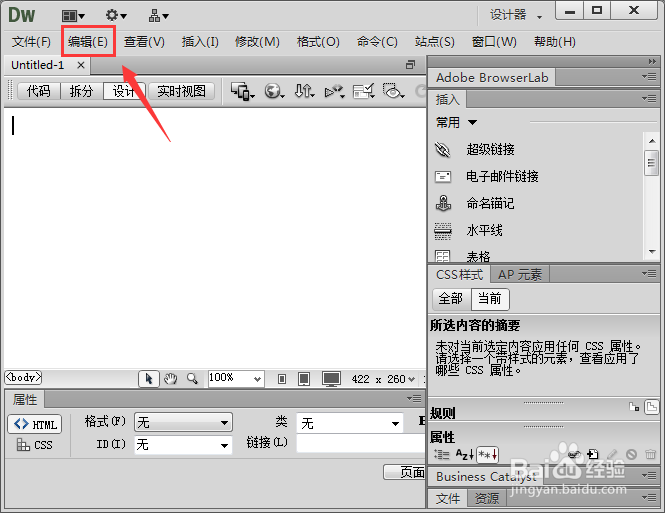This screenshot has height=513, width=665.
Task: Open the Insert panel options menu
Action: point(649,99)
